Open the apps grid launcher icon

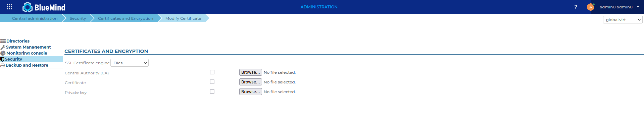coord(9,7)
